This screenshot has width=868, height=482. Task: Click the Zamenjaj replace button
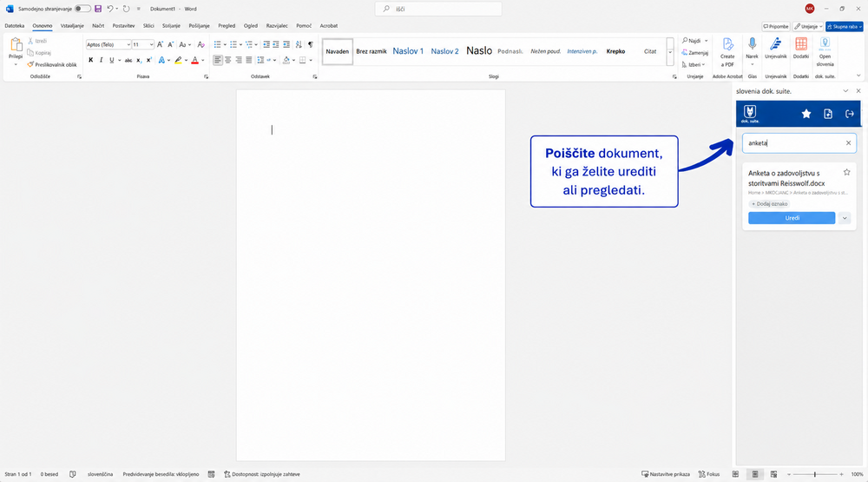pos(695,53)
